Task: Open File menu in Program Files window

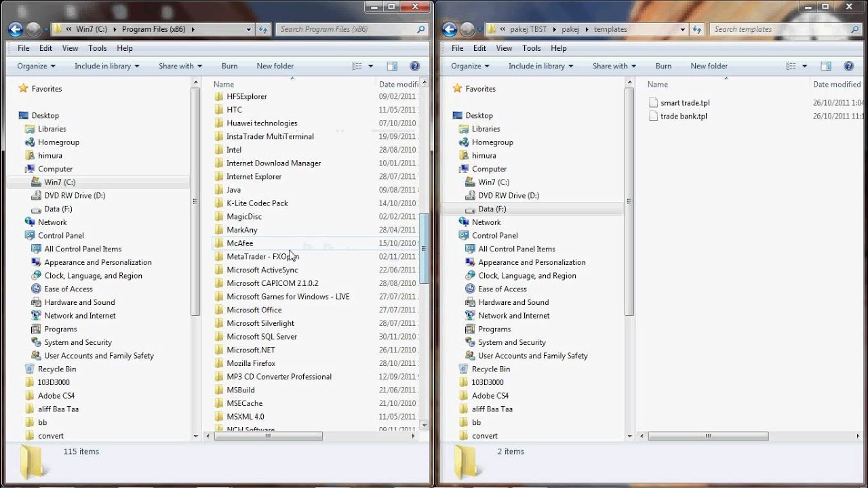Action: (x=24, y=48)
